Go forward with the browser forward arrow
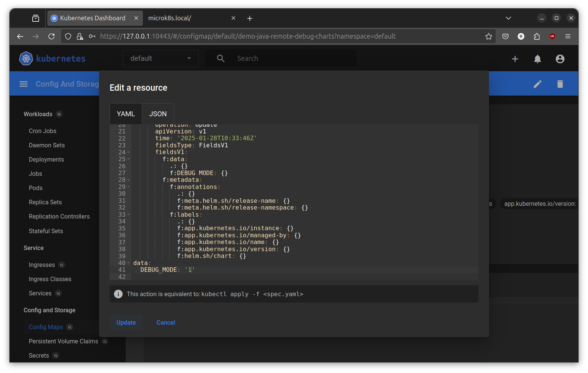This screenshot has width=588, height=373. click(x=36, y=36)
